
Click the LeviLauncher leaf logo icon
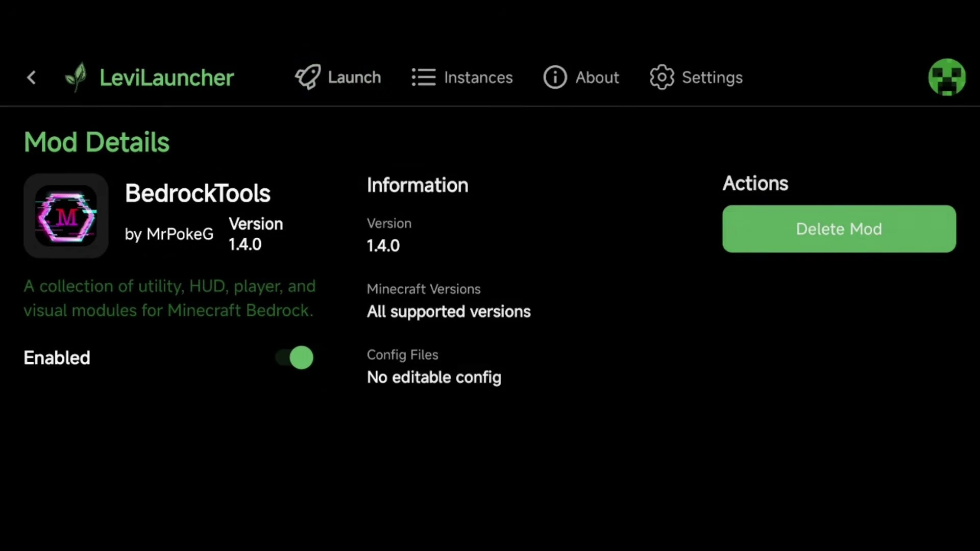click(x=77, y=77)
